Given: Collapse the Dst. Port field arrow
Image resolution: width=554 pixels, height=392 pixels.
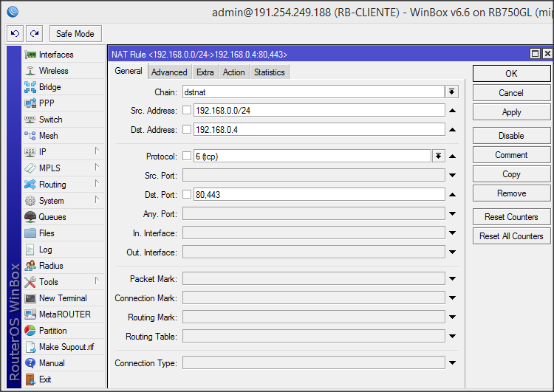Looking at the screenshot, I should coord(452,195).
